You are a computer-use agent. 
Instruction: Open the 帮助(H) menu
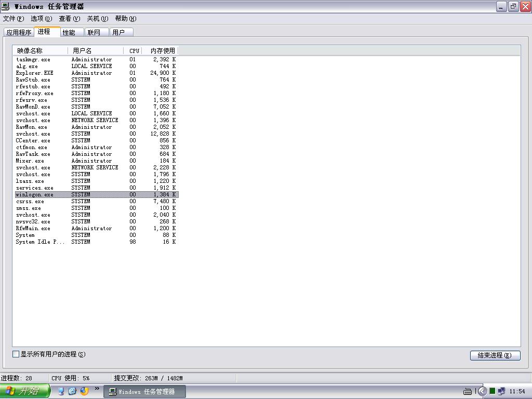coord(126,19)
